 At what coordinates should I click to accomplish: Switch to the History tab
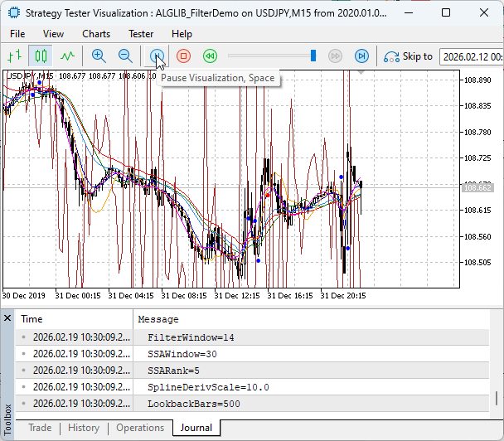point(84,428)
